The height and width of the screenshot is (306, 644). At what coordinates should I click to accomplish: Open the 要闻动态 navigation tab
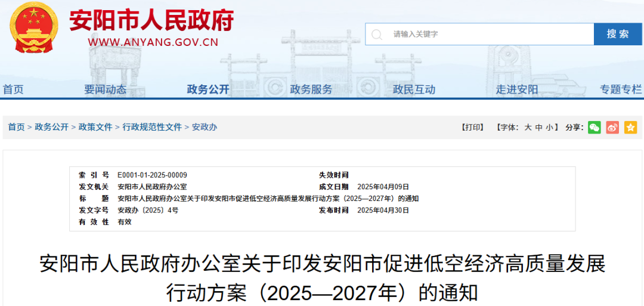[105, 89]
